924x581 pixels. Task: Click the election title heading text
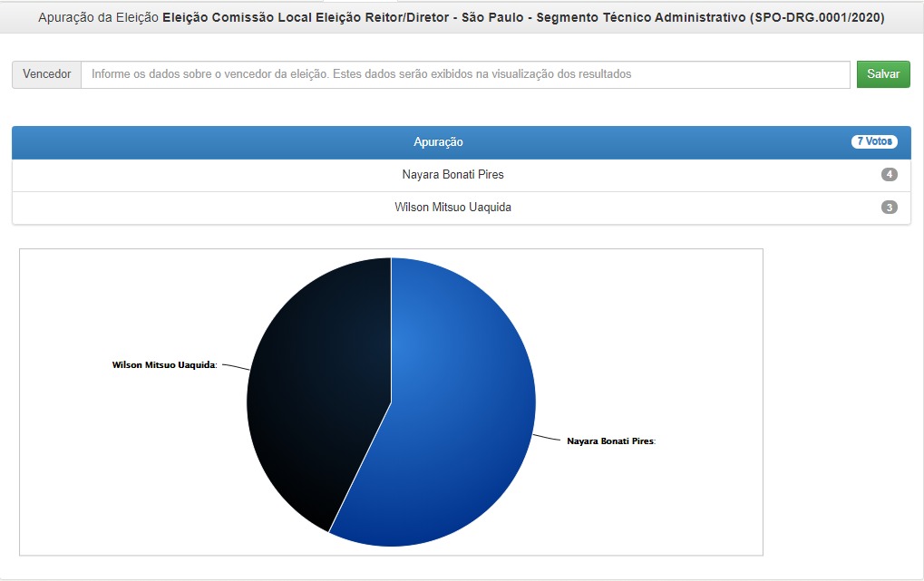tap(462, 17)
